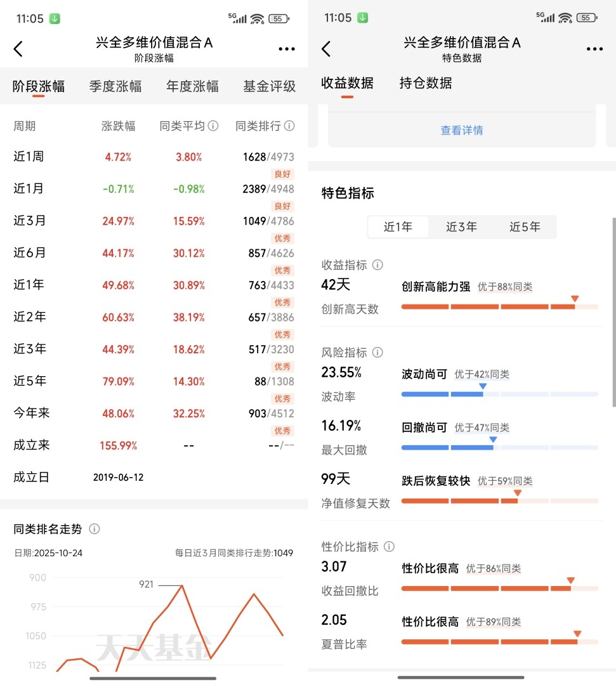Tap battery indicator in right status bar
This screenshot has width=616, height=685.
tap(587, 18)
